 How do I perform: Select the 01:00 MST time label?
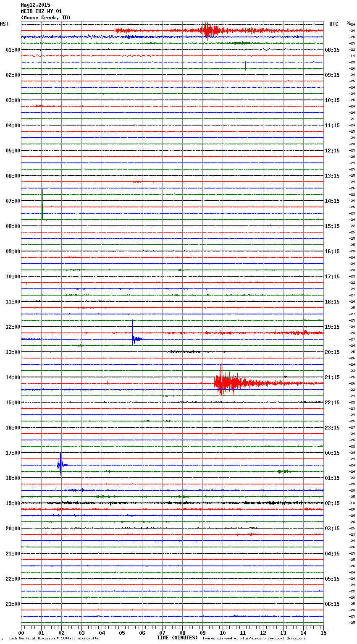[13, 50]
